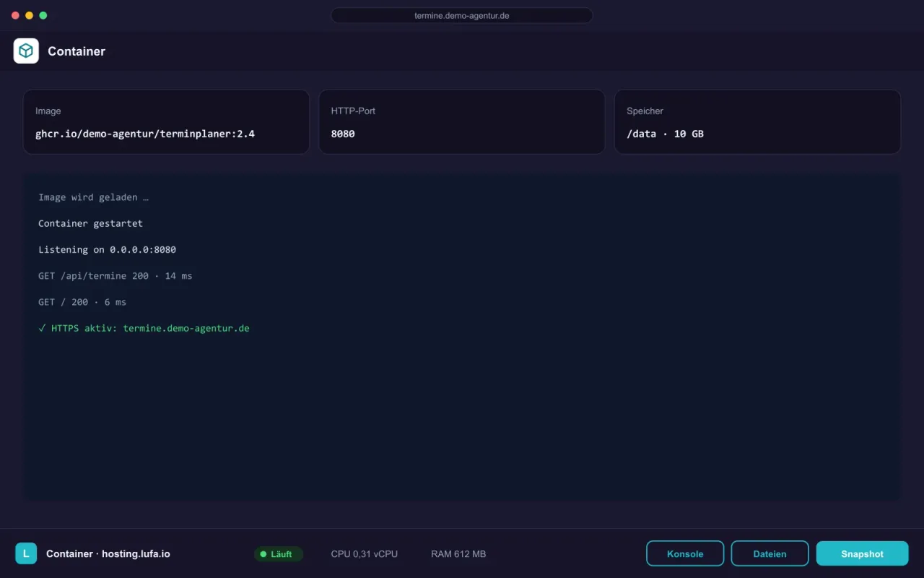The width and height of the screenshot is (924, 578).
Task: Click the log line 'GET / 200 · 6 ms'
Action: [82, 302]
